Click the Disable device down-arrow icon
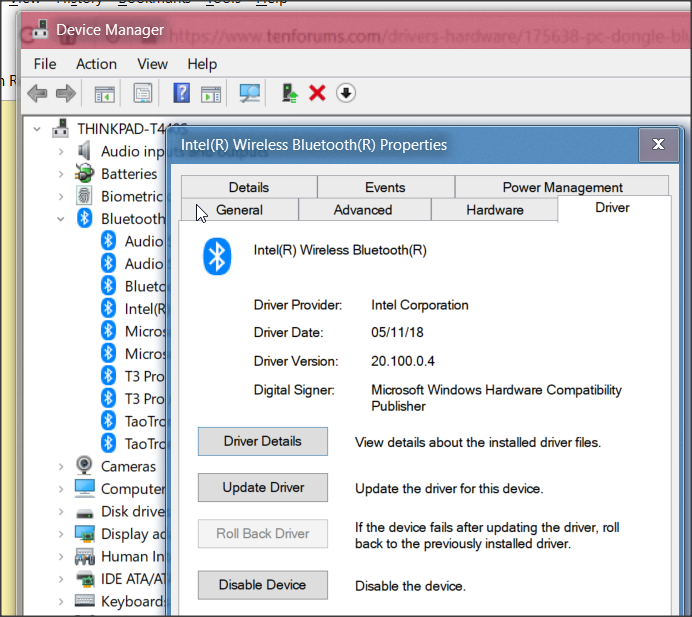Screen dimensions: 692x617 pos(346,93)
